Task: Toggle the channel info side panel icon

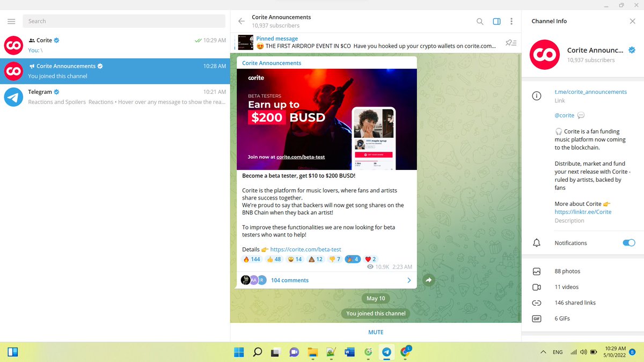Action: (496, 21)
